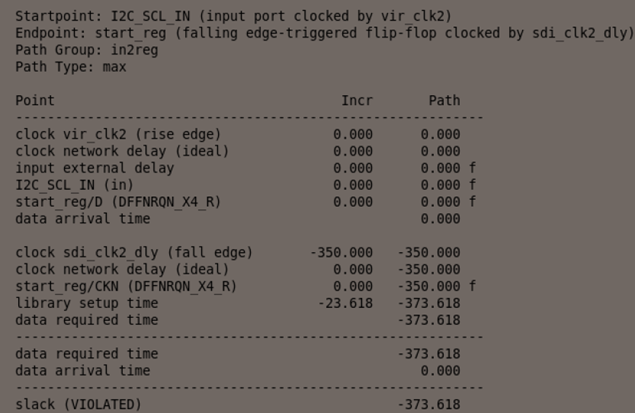The image size is (635, 413).
Task: Click the clock sdi_clk2_dly fall edge row
Action: [x=134, y=252]
